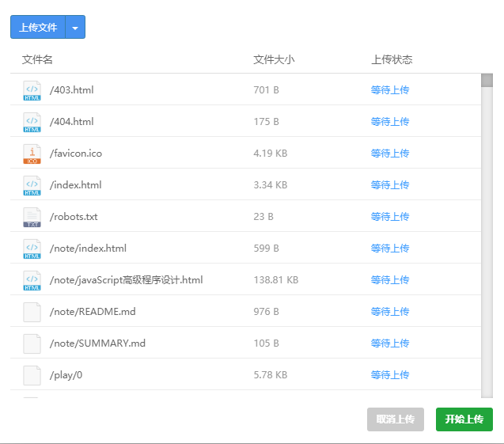Select the blank file icon for /note/SUMMARY.md
This screenshot has height=444, width=504.
click(x=32, y=343)
